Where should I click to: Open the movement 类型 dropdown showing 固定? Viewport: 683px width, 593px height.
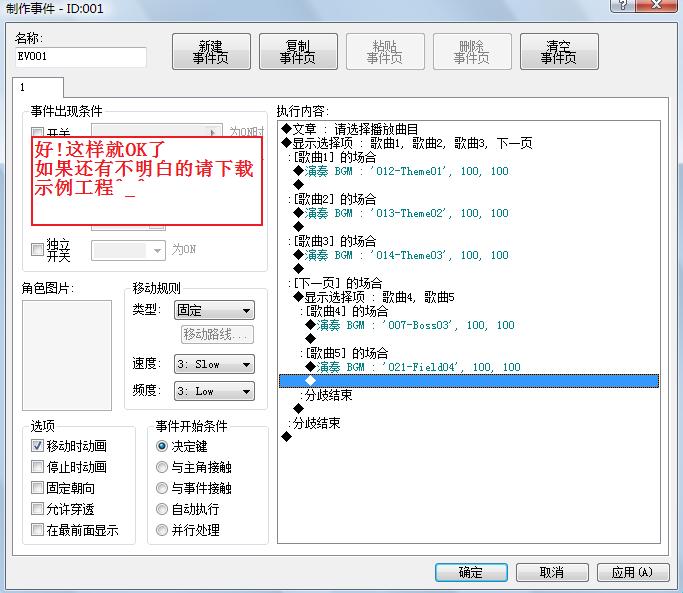(214, 310)
